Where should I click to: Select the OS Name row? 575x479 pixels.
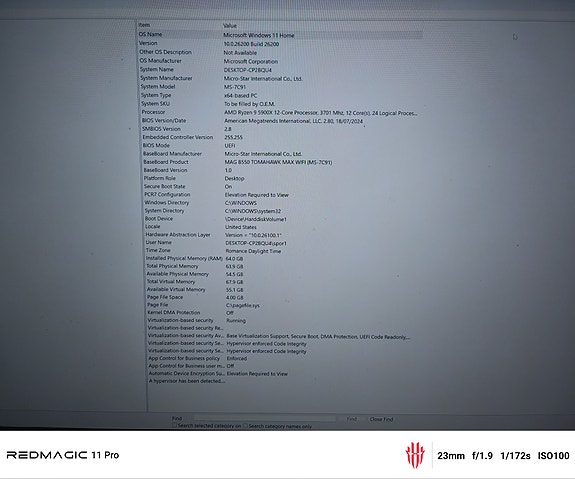[280, 34]
